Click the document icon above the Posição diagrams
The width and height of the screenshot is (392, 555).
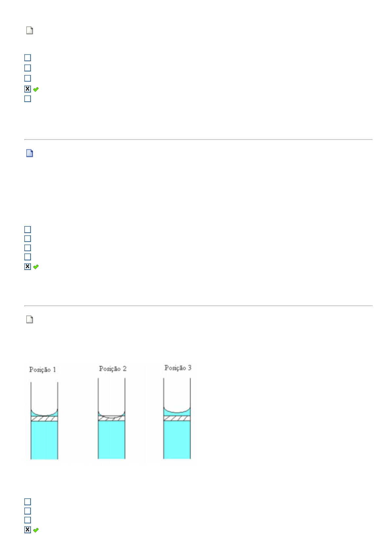[x=30, y=320]
